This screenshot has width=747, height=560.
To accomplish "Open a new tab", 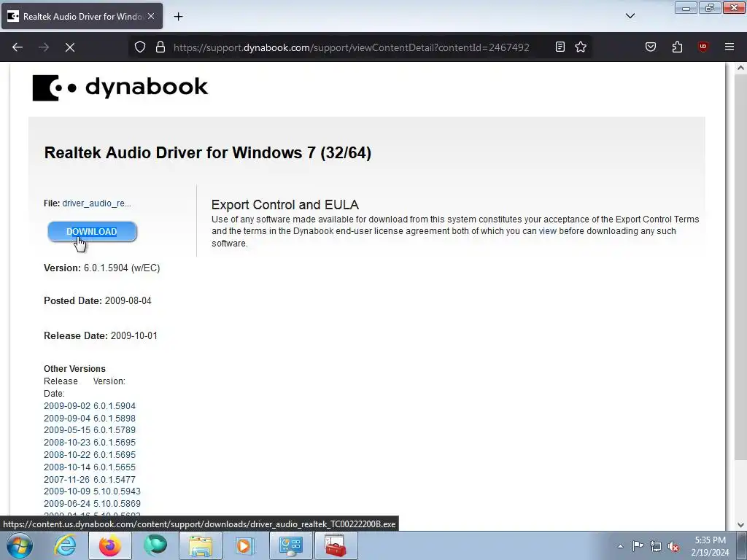I will click(x=178, y=17).
